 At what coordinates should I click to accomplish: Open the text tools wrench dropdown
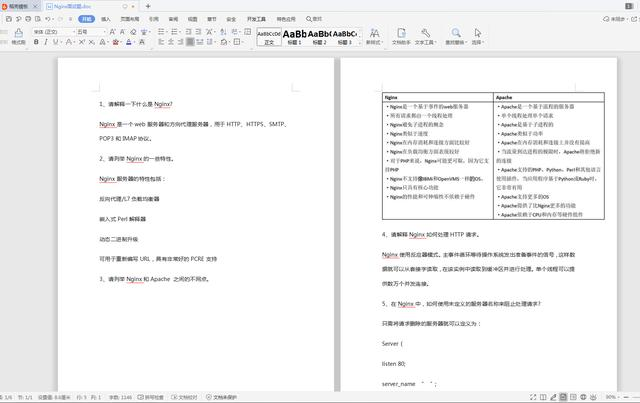click(426, 36)
